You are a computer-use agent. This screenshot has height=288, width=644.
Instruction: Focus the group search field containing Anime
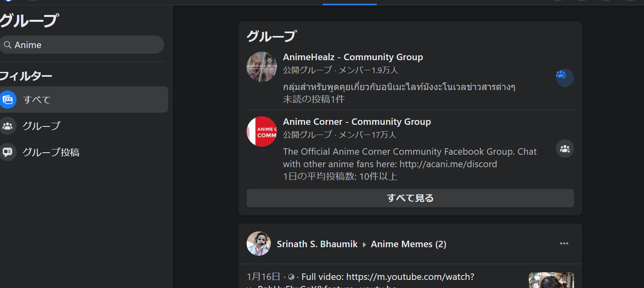point(82,45)
